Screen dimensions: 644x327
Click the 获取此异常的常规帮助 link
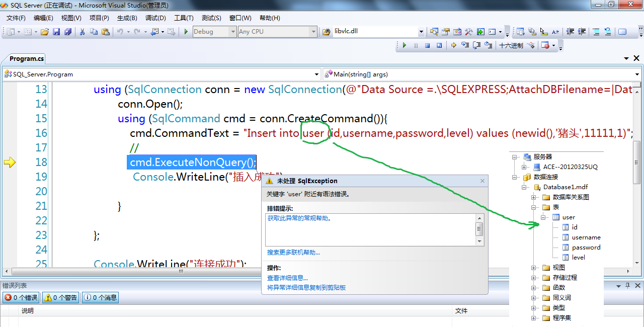299,218
